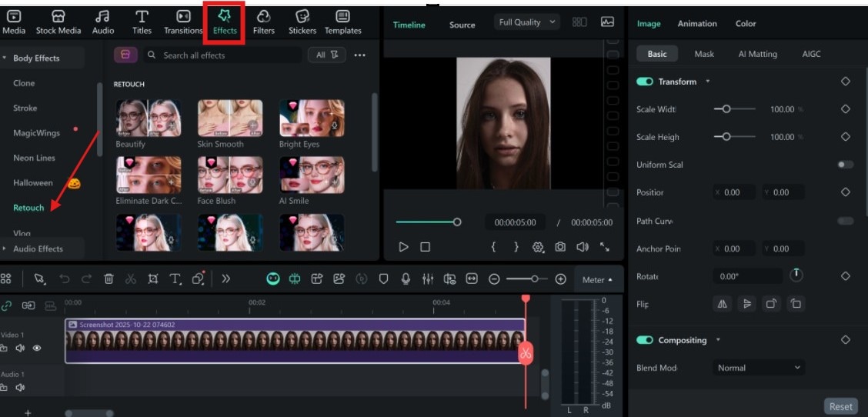Expand the Audio Effects category
868x417 pixels.
coord(4,249)
